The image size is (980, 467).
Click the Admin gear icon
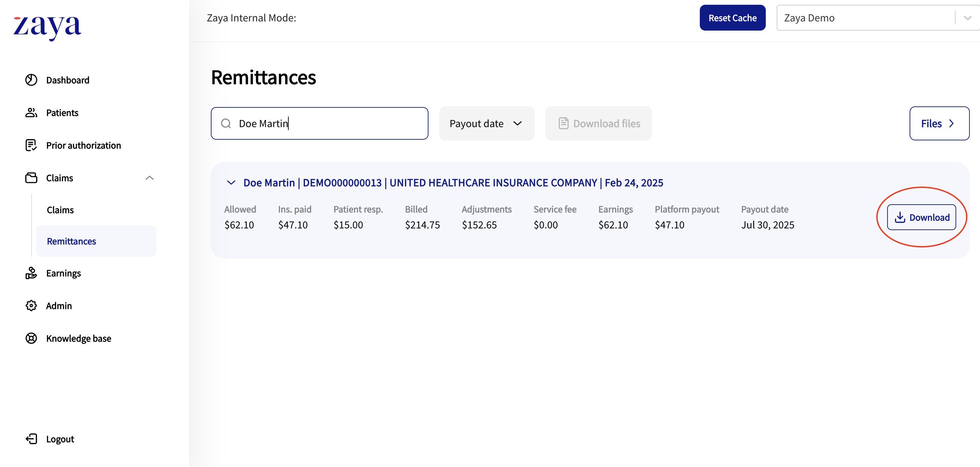31,306
